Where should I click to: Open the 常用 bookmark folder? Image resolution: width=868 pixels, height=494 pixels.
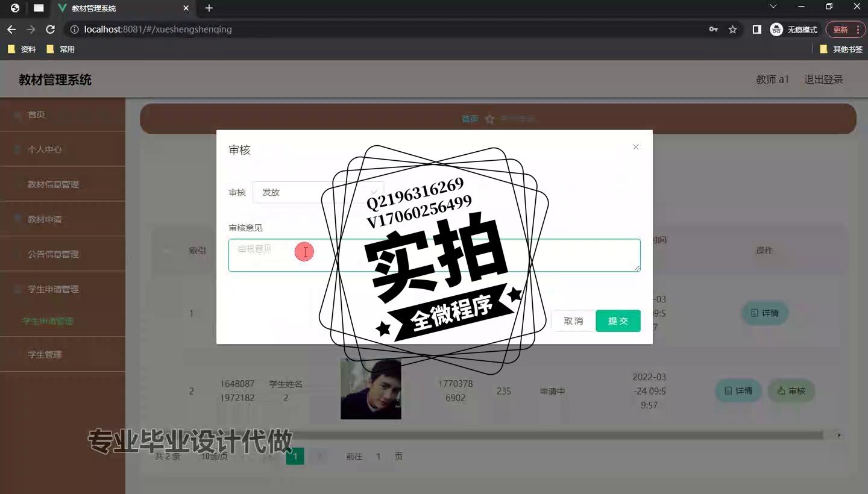(60, 49)
